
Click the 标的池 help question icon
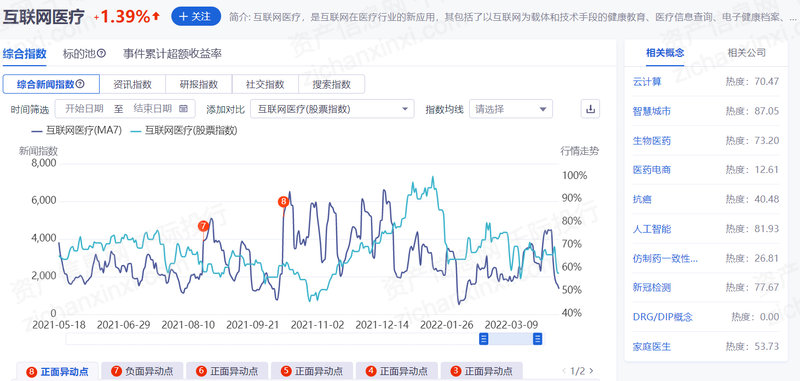coord(102,54)
